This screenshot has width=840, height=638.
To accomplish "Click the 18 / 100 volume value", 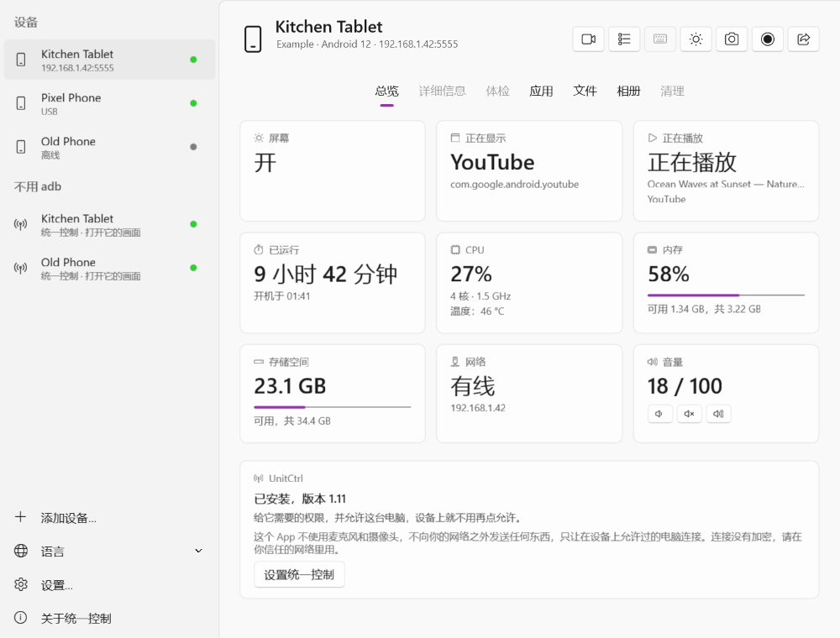I will click(x=685, y=386).
